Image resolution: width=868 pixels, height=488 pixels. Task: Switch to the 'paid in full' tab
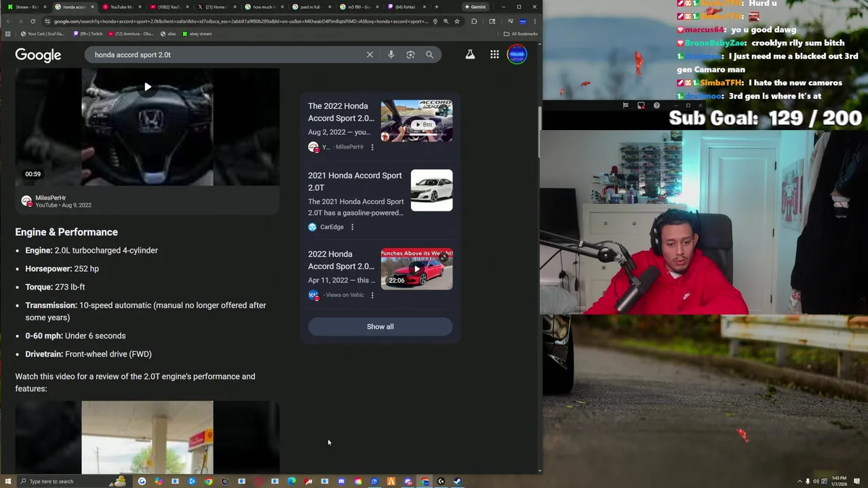coord(312,7)
